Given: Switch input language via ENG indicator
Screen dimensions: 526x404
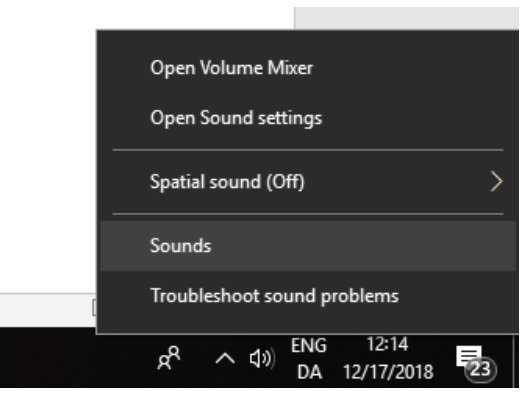Looking at the screenshot, I should tap(309, 346).
